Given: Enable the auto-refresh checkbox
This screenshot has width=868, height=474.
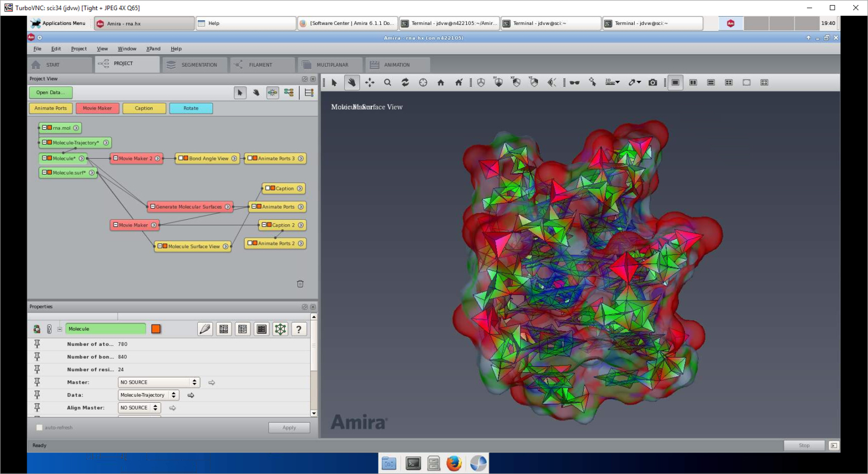Looking at the screenshot, I should coord(40,428).
